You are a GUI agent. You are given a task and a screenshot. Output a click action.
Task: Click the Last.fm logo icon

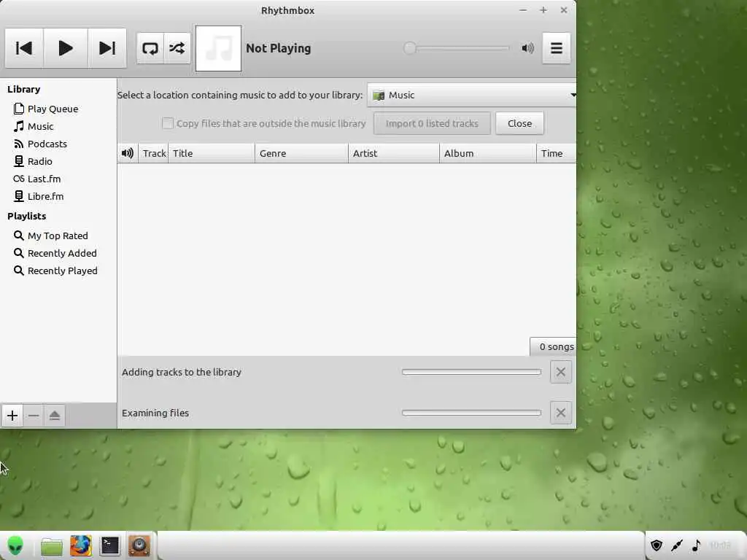pyautogui.click(x=18, y=179)
